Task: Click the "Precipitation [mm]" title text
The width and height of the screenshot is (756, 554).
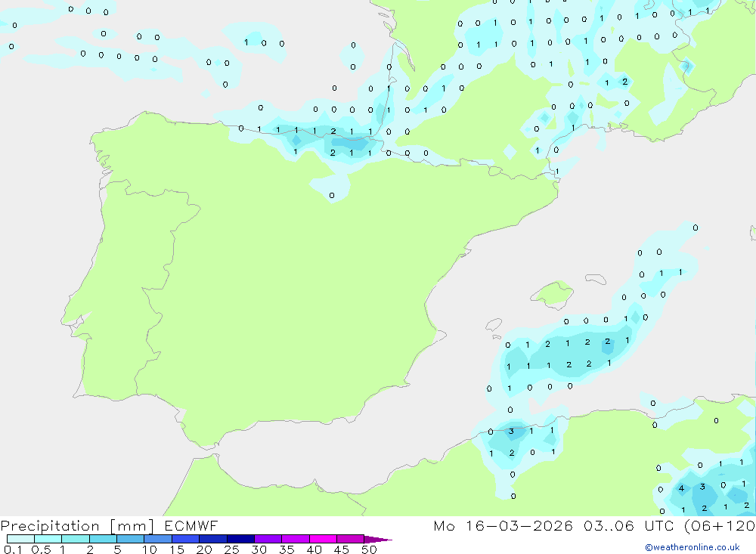Action: (77, 526)
